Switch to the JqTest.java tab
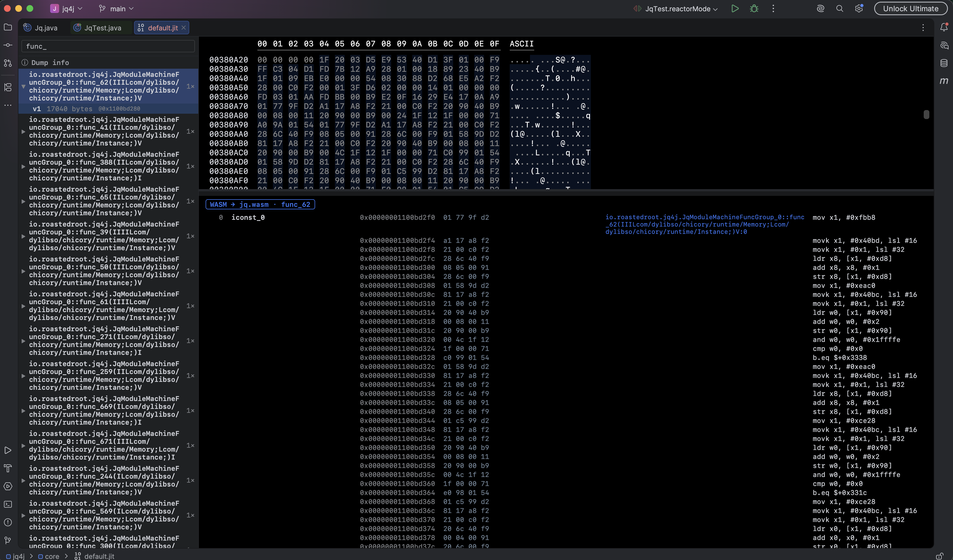This screenshot has width=953, height=560. (x=97, y=28)
